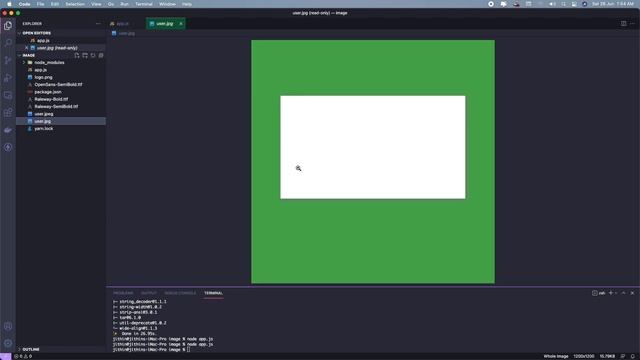The width and height of the screenshot is (640, 360).
Task: Open the Source Control view
Action: tap(8, 60)
